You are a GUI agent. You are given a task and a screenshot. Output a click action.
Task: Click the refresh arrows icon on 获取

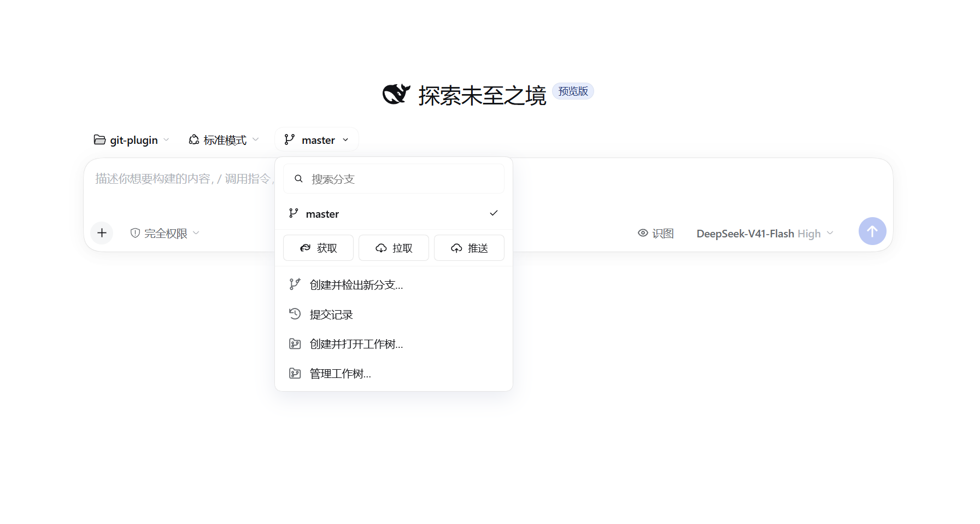point(306,248)
